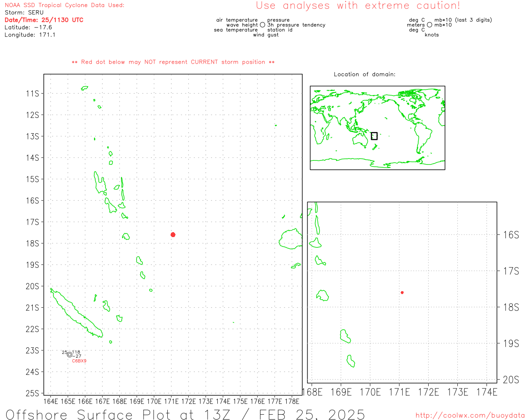Screen dimensions: 525x420
Task: Click the 'Longitude: 171.1' value
Action: 30,35
